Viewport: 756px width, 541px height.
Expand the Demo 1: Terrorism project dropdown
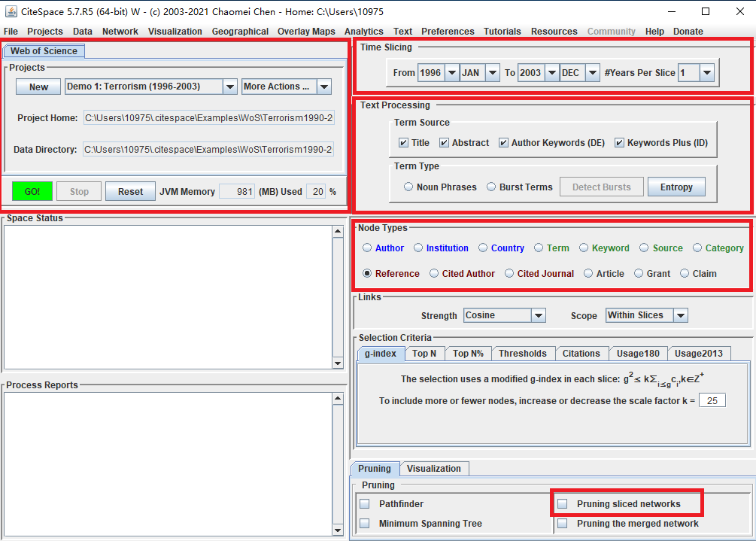click(x=230, y=87)
